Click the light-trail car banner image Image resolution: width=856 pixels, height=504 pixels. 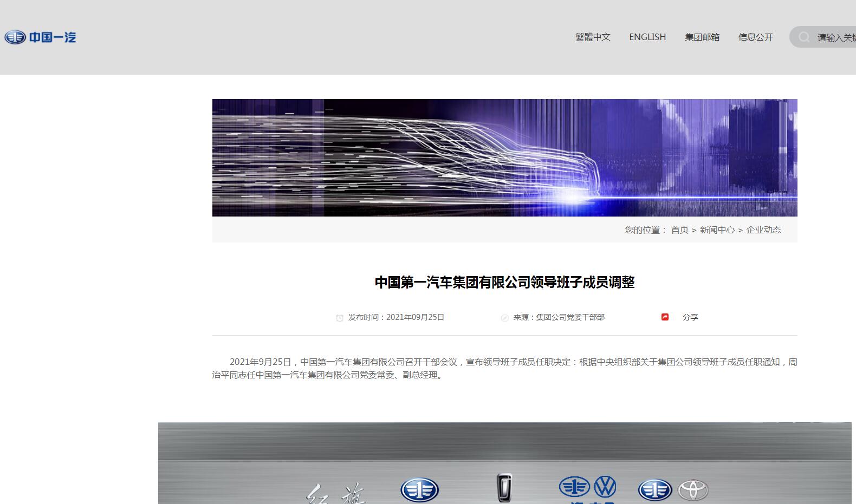pyautogui.click(x=505, y=158)
